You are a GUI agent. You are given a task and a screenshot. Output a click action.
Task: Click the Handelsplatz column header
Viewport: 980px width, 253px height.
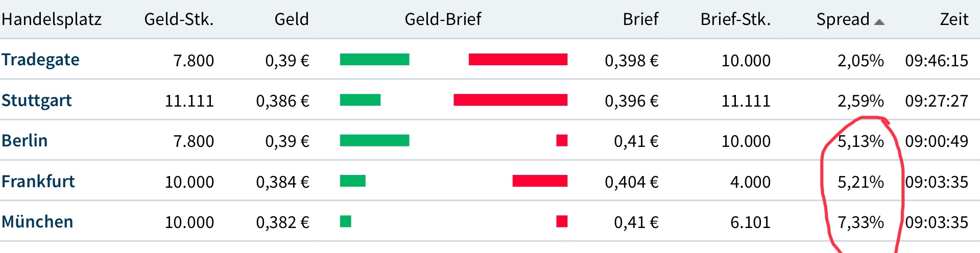52,19
